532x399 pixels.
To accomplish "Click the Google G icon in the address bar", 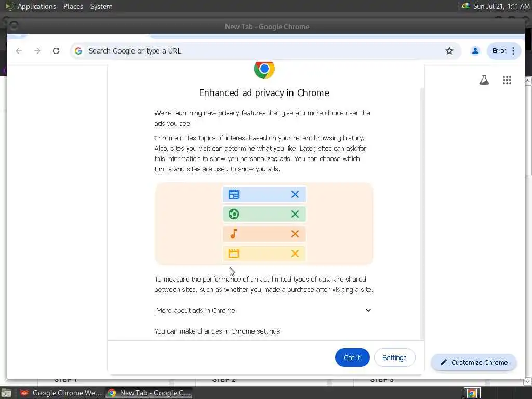I will 78,51.
